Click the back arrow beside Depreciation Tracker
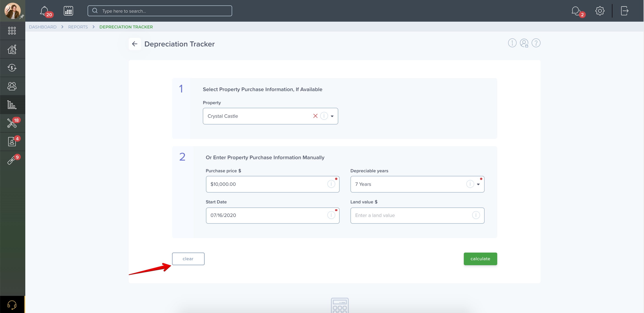 [x=135, y=44]
